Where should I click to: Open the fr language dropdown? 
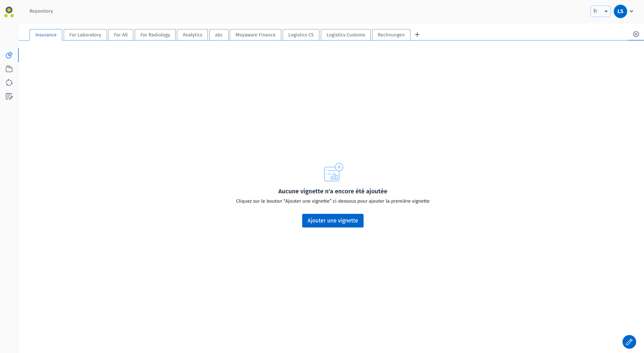click(600, 11)
